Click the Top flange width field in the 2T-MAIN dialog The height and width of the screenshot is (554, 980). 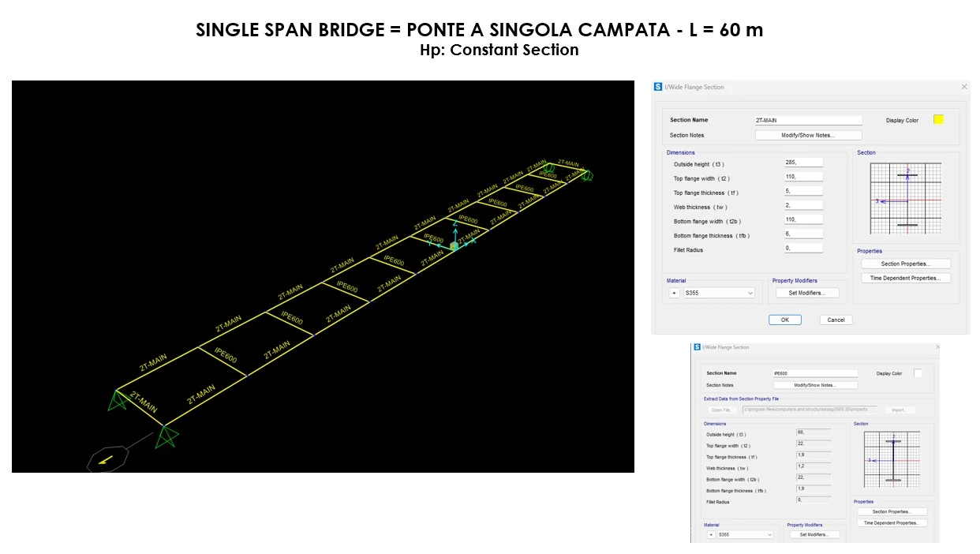coord(803,177)
